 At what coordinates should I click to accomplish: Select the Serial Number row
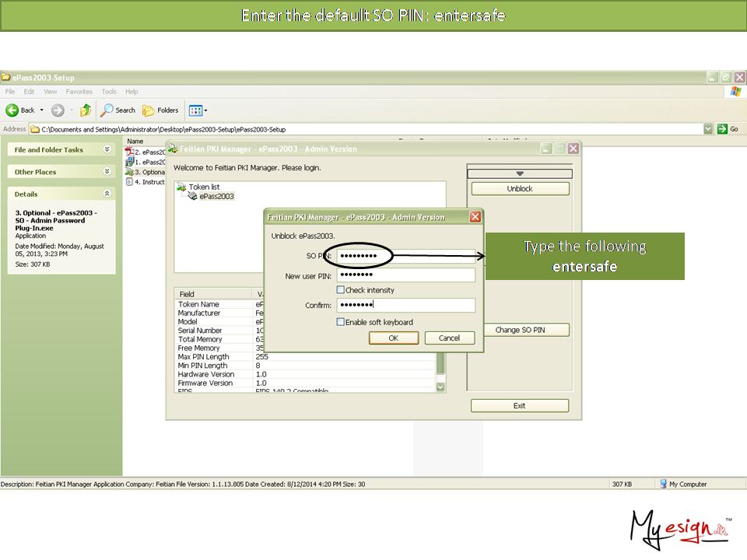[305, 331]
